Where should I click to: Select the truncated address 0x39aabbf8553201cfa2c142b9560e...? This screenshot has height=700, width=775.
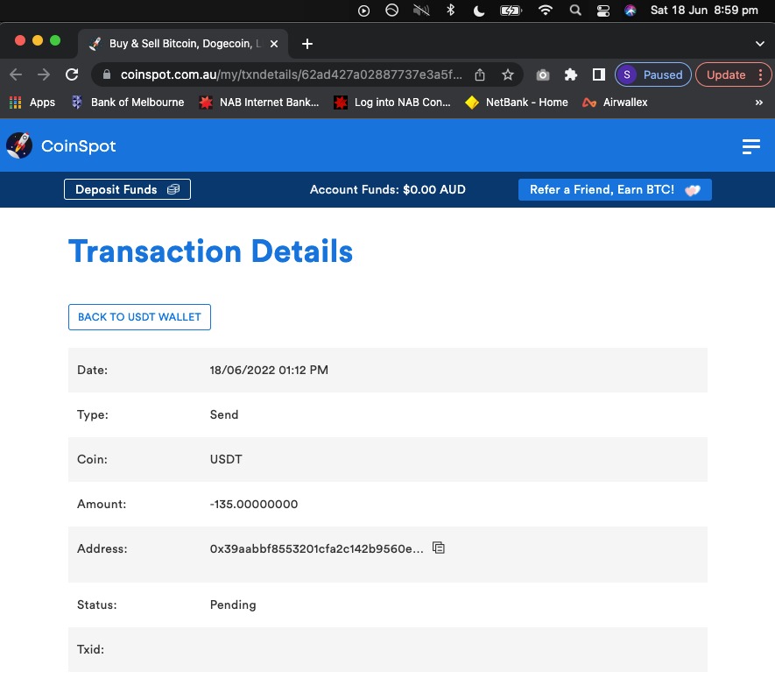pos(316,548)
